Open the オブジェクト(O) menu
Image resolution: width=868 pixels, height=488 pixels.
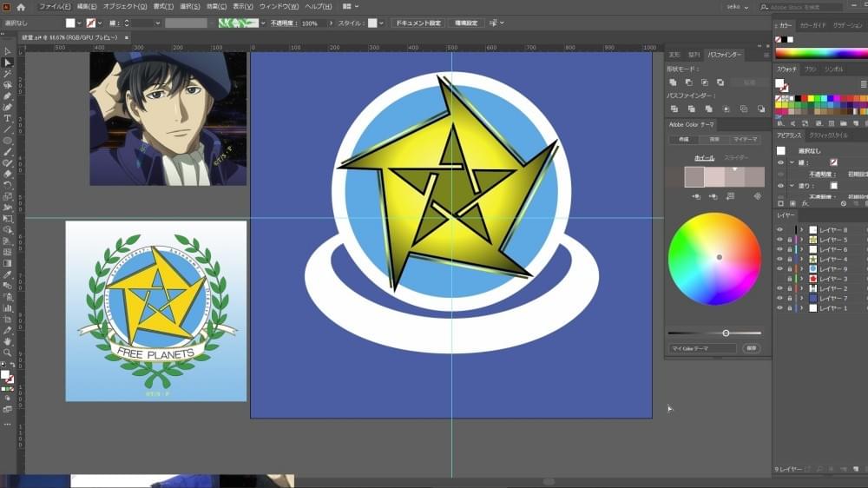pyautogui.click(x=125, y=7)
